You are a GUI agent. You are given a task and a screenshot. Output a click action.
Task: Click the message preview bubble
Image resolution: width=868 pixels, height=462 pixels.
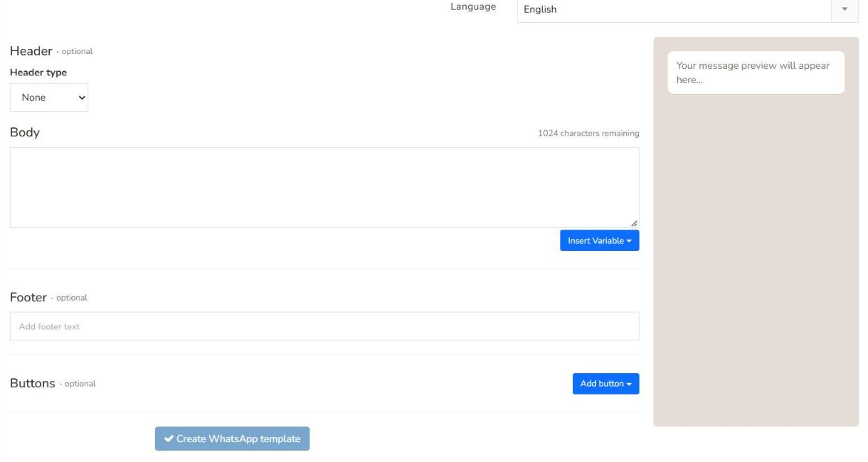point(756,72)
